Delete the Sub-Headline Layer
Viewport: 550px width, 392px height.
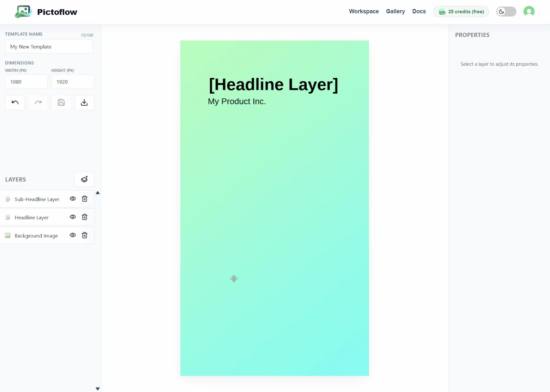pyautogui.click(x=85, y=199)
